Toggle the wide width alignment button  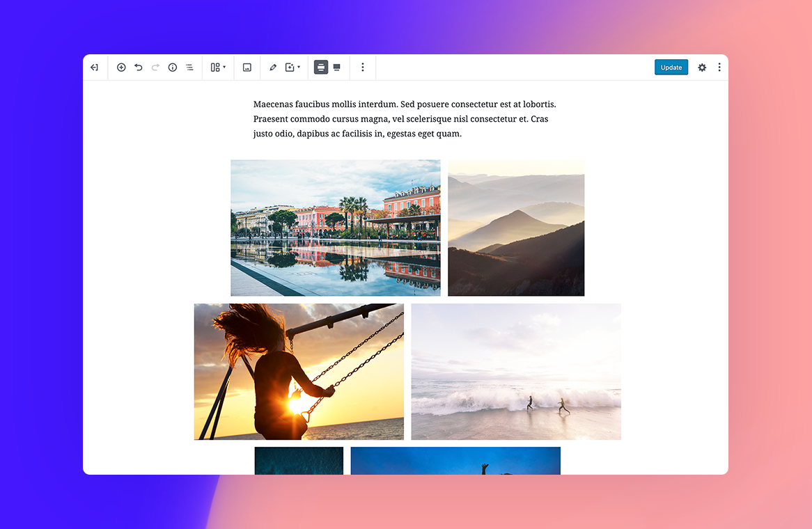321,68
